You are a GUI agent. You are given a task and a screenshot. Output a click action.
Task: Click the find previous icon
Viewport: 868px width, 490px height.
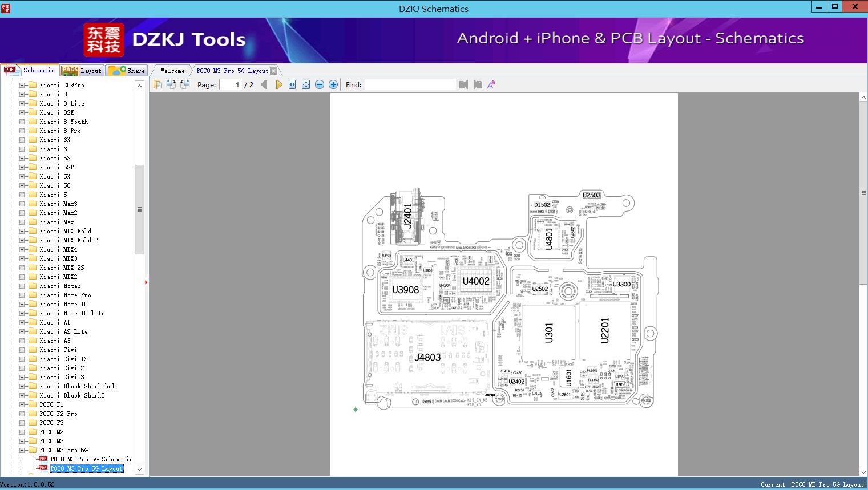[x=463, y=84]
